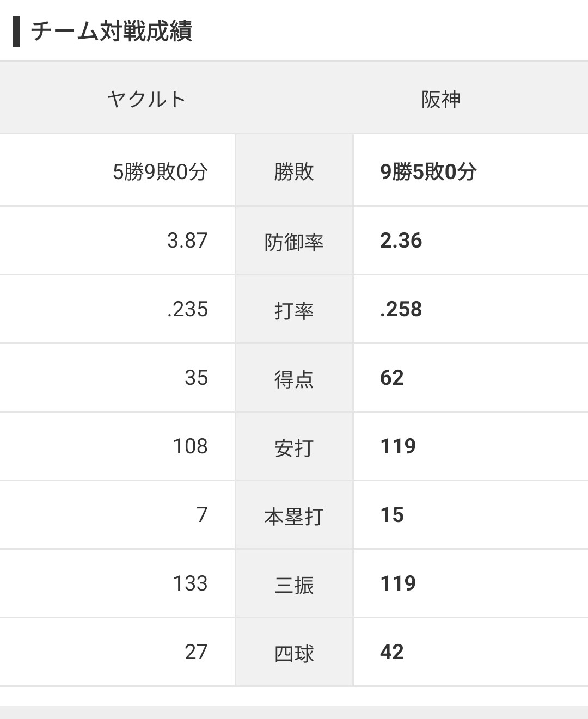Select the 安打 row label
588x719 pixels.
(x=294, y=447)
